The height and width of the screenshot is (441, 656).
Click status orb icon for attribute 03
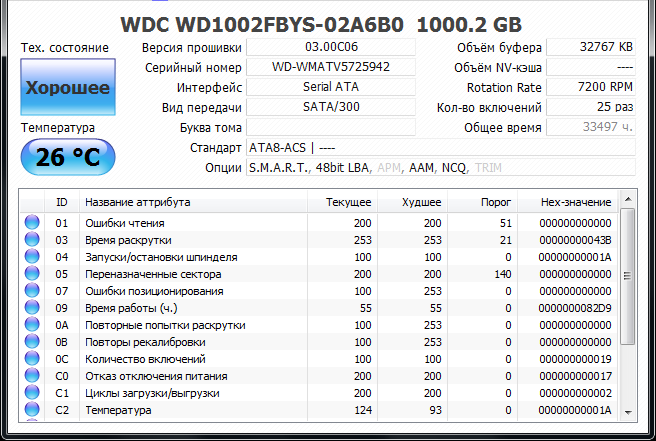click(x=32, y=239)
